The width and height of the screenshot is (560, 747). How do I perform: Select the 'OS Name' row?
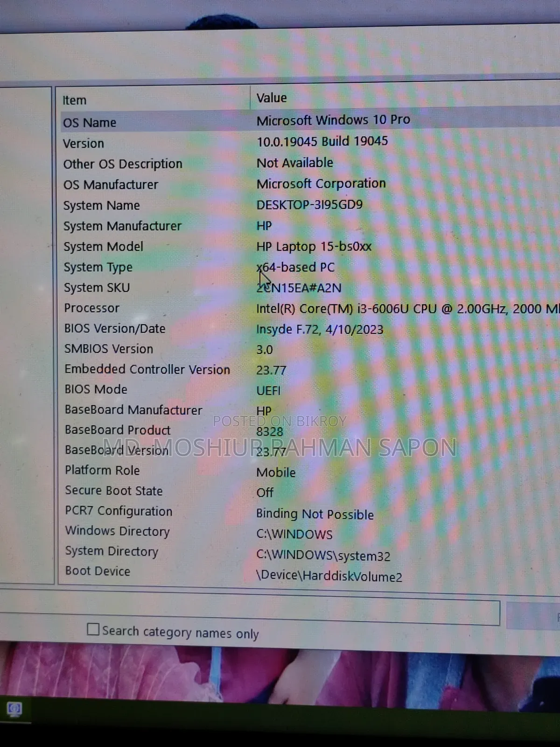(x=310, y=121)
